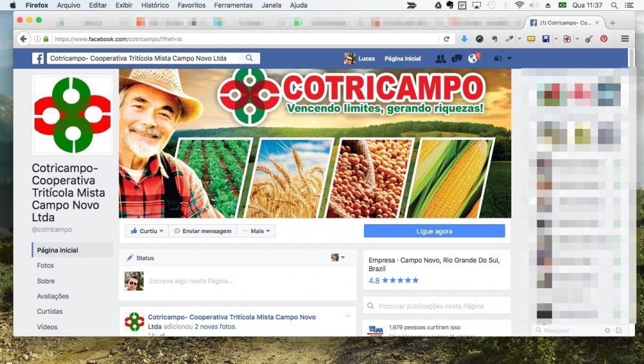Click the red cross toolbar icon
The width and height of the screenshot is (644, 364).
click(x=567, y=39)
